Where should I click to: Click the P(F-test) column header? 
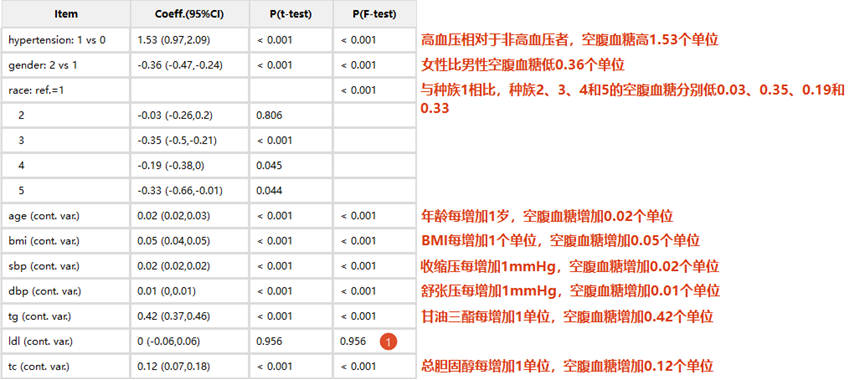[375, 14]
